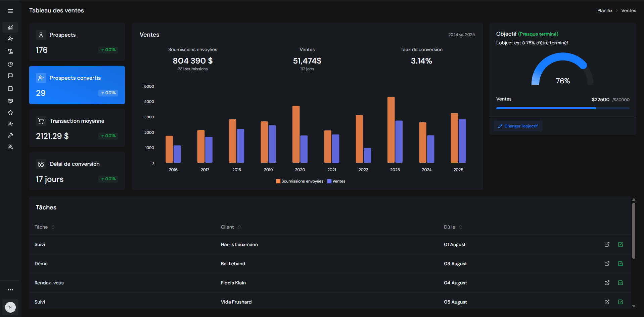Open the hamburger menu in the sidebar
Viewport: 644px width, 317px height.
click(x=10, y=11)
